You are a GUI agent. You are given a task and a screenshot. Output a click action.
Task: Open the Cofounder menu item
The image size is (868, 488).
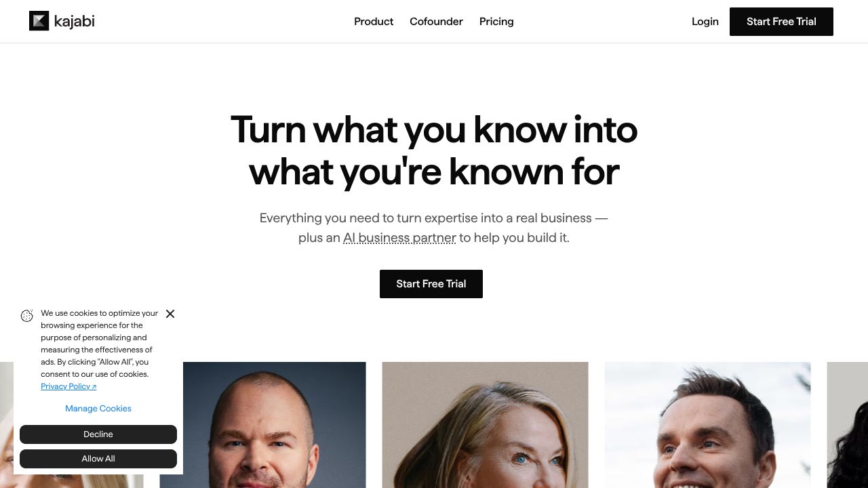pyautogui.click(x=436, y=22)
